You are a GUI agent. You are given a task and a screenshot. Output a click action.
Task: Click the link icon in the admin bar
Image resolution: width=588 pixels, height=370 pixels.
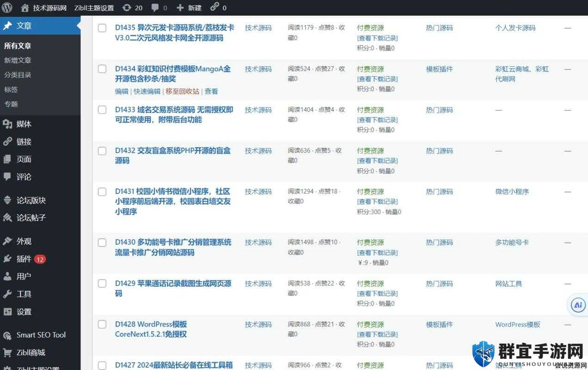[214, 7]
